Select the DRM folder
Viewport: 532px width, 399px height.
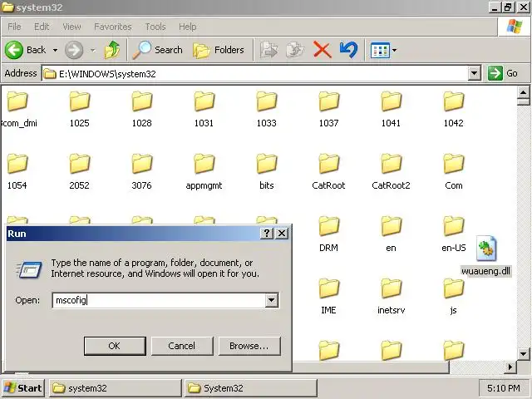coord(329,234)
